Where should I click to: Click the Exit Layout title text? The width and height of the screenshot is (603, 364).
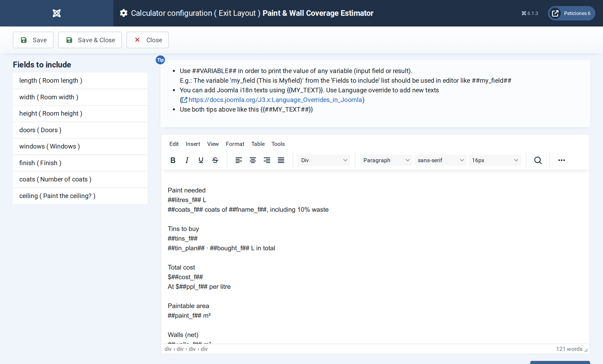(237, 13)
